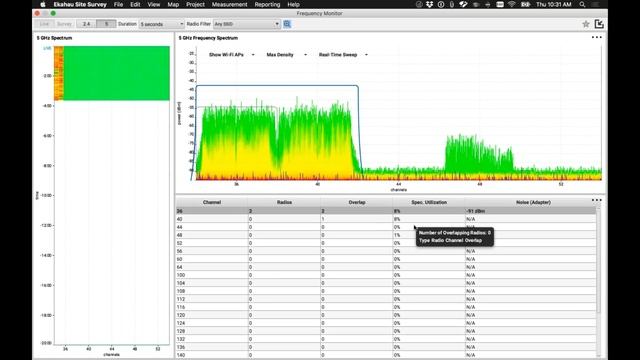The image size is (640, 360).
Task: Open the three-dots menu of Frequency Spectrum panel
Action: tap(596, 38)
